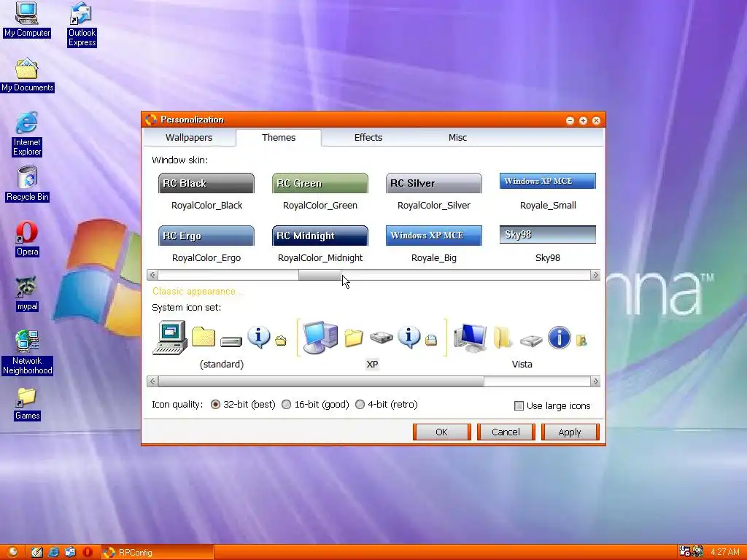Maximize the Personalization window
The width and height of the screenshot is (747, 560).
(x=583, y=120)
